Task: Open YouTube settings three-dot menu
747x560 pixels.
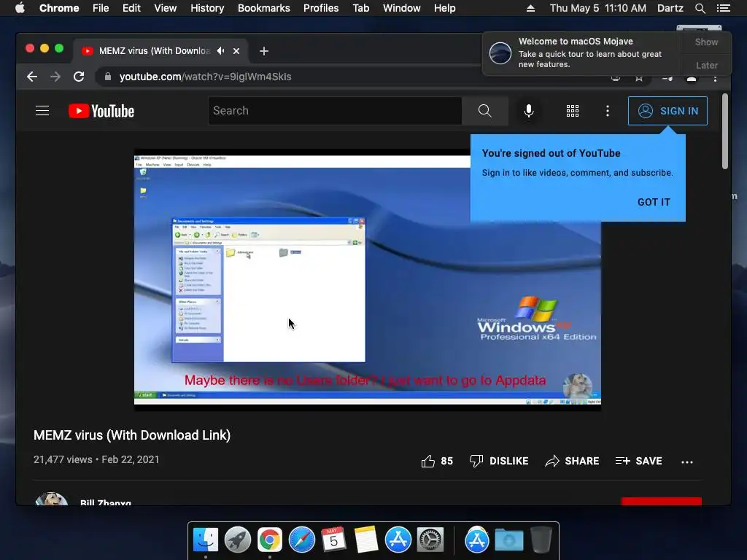Action: 607,111
